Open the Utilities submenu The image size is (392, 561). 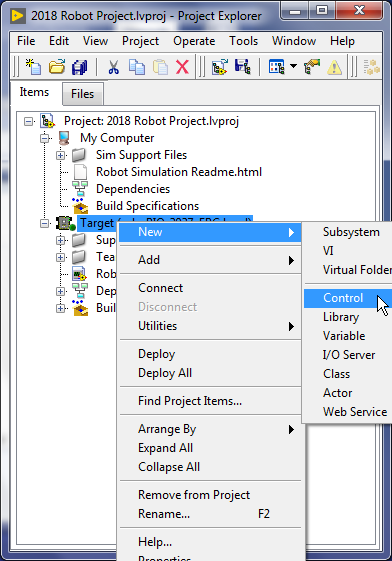(x=210, y=326)
